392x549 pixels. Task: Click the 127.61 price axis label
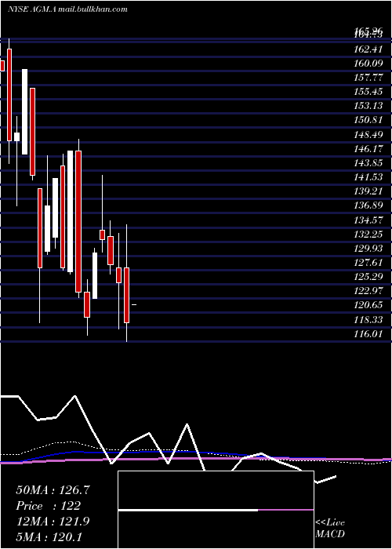[368, 263]
